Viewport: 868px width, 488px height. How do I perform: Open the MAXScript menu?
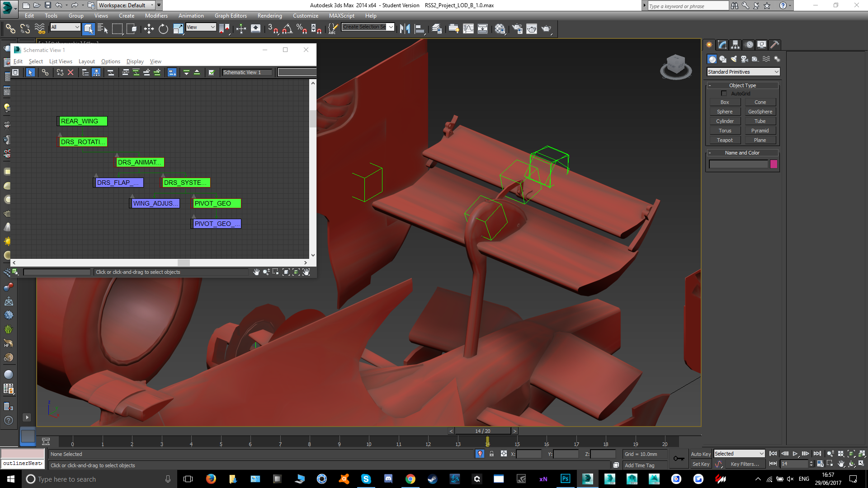[x=341, y=16]
